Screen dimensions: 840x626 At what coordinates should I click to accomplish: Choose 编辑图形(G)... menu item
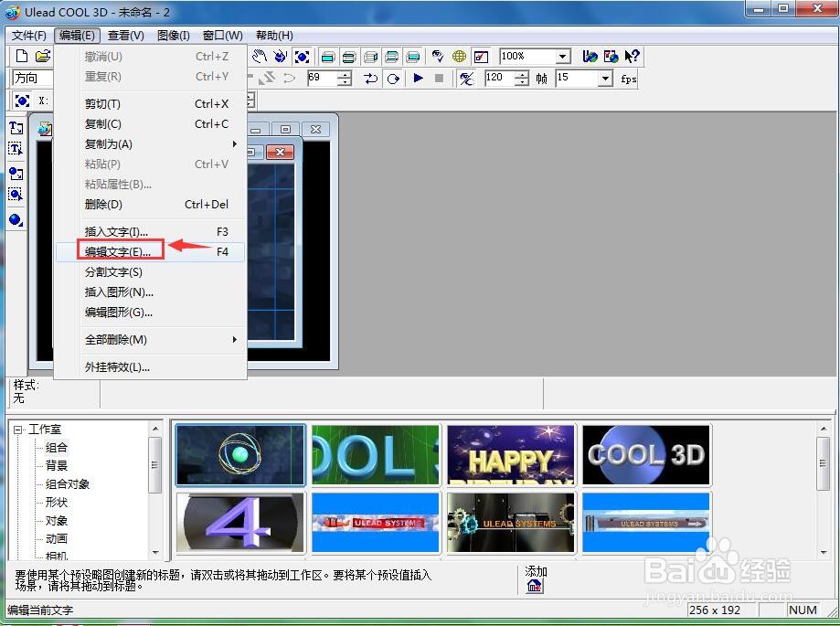[x=150, y=313]
